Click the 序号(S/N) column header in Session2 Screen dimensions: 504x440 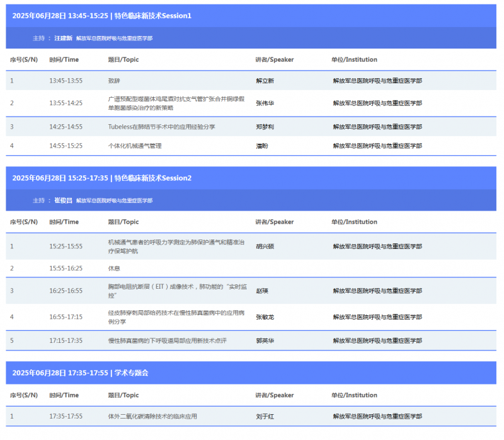(24, 222)
